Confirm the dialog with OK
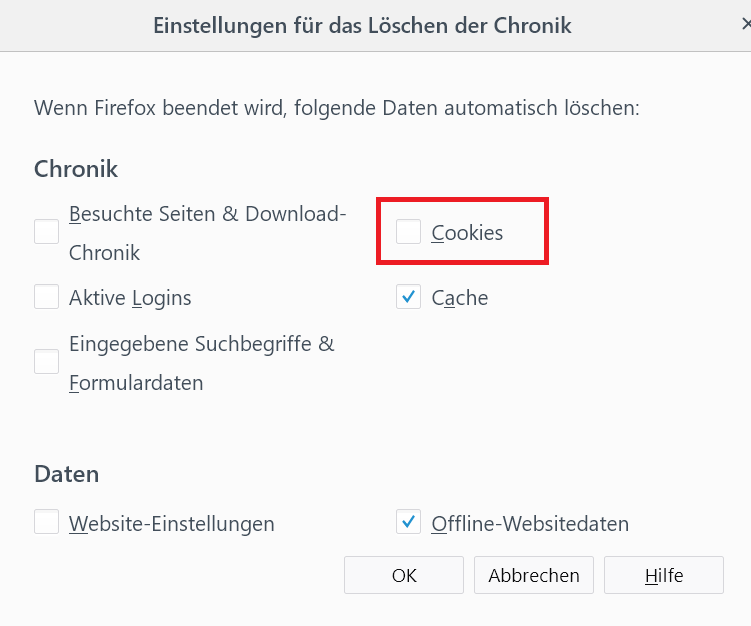751x626 pixels. [403, 575]
